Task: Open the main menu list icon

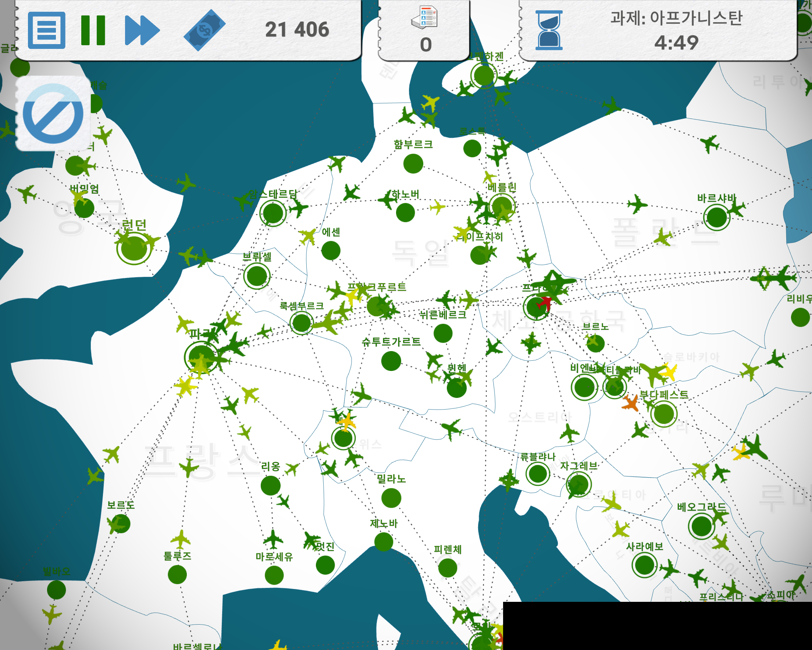Action: [x=46, y=30]
